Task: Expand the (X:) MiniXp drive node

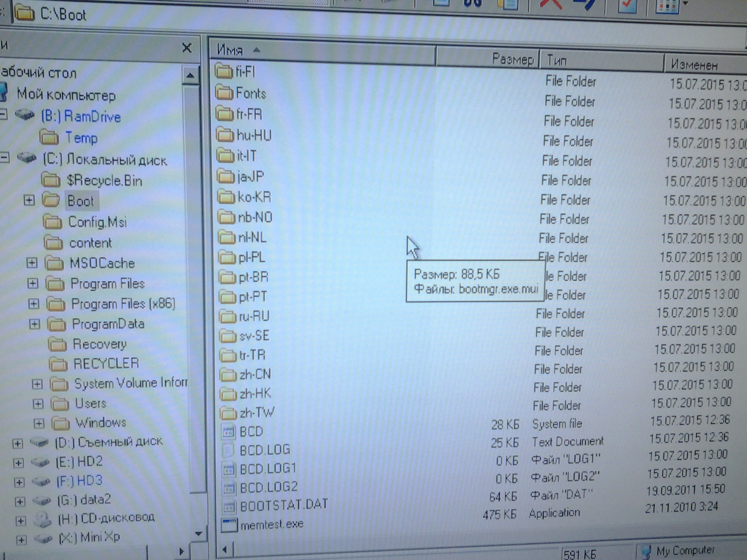Action: [21, 539]
